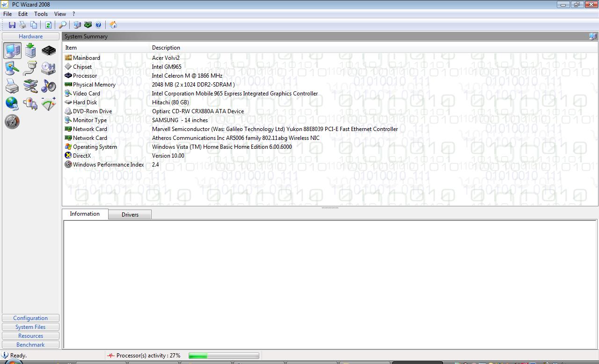
Task: Click the Item column header
Action: click(106, 48)
